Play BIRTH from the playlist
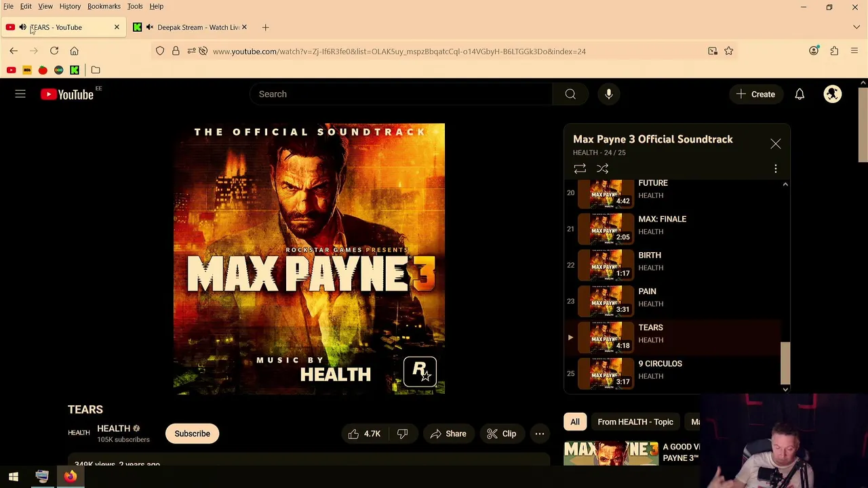The height and width of the screenshot is (488, 868). 673,265
